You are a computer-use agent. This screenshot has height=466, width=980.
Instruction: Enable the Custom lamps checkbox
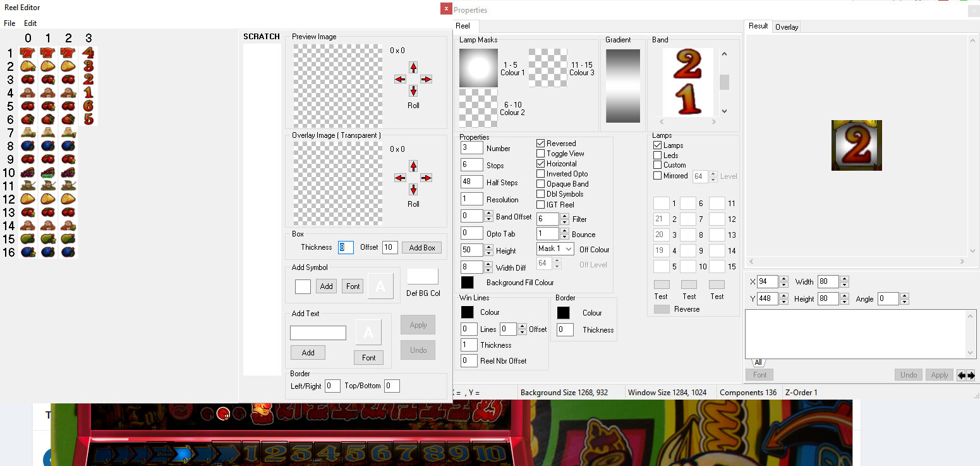tap(657, 165)
